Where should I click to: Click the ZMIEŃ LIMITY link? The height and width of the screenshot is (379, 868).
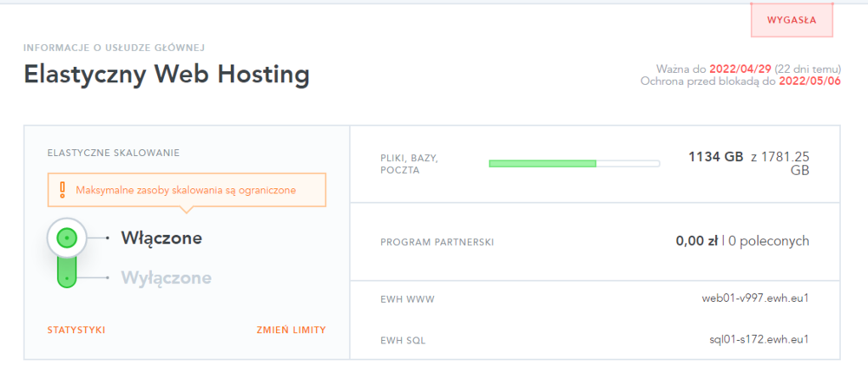point(291,330)
